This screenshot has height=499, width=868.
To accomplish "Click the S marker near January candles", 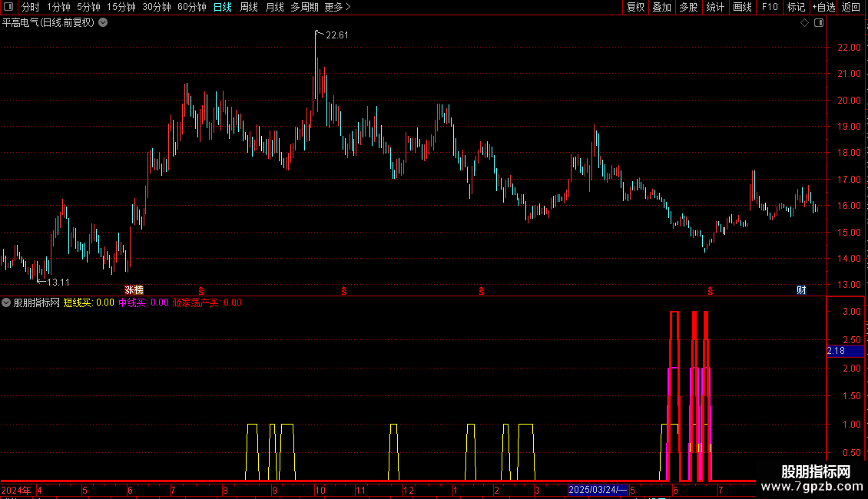I will [x=482, y=291].
